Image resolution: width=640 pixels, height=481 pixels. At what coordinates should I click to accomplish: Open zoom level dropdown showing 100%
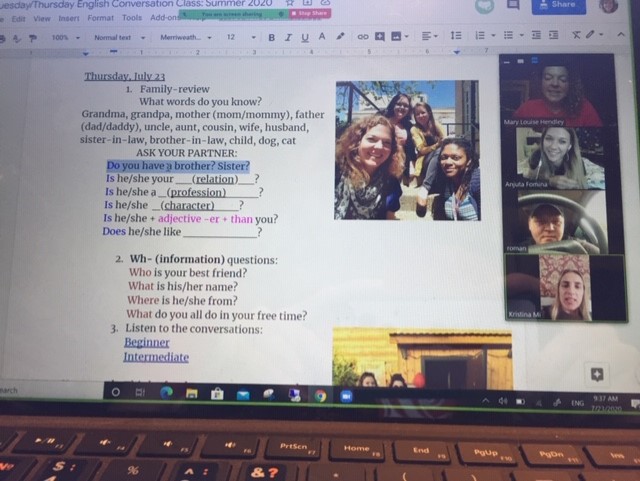click(64, 38)
